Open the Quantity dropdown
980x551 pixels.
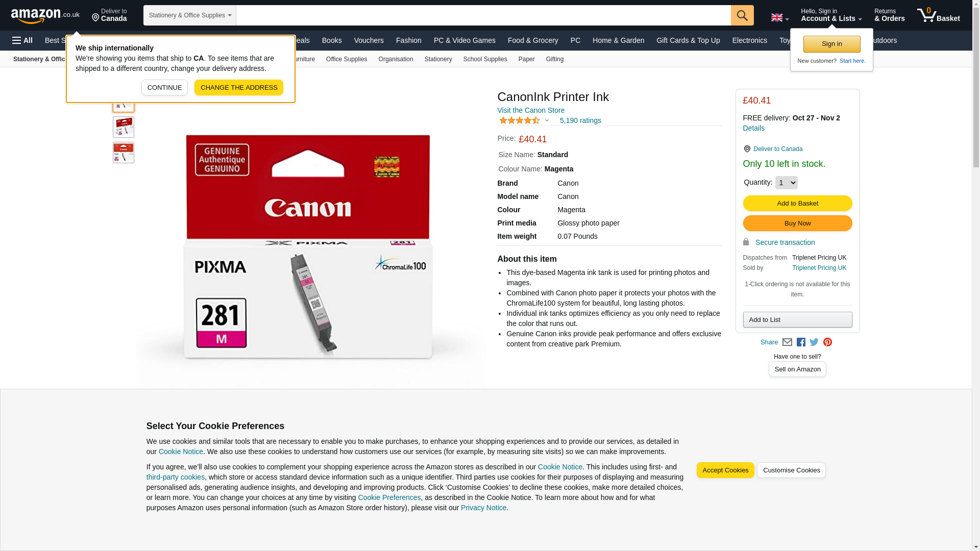click(786, 183)
